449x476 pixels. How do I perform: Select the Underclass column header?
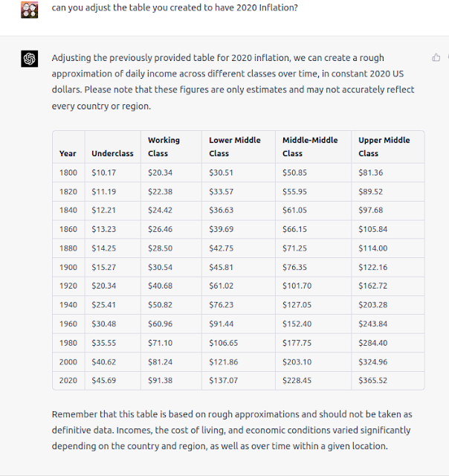[x=112, y=153]
